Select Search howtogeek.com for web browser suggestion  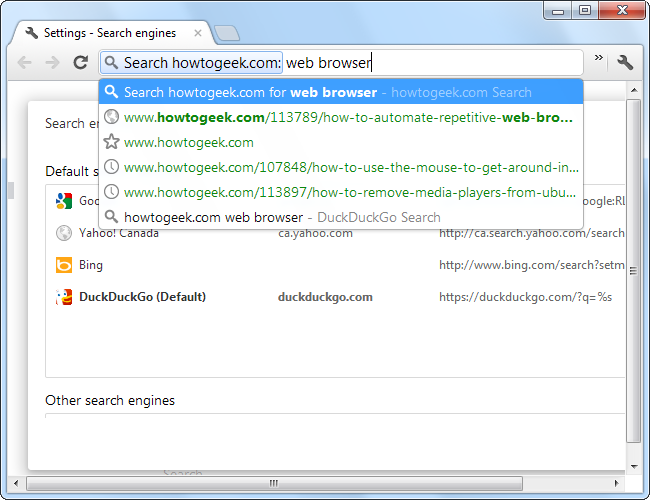[x=341, y=92]
